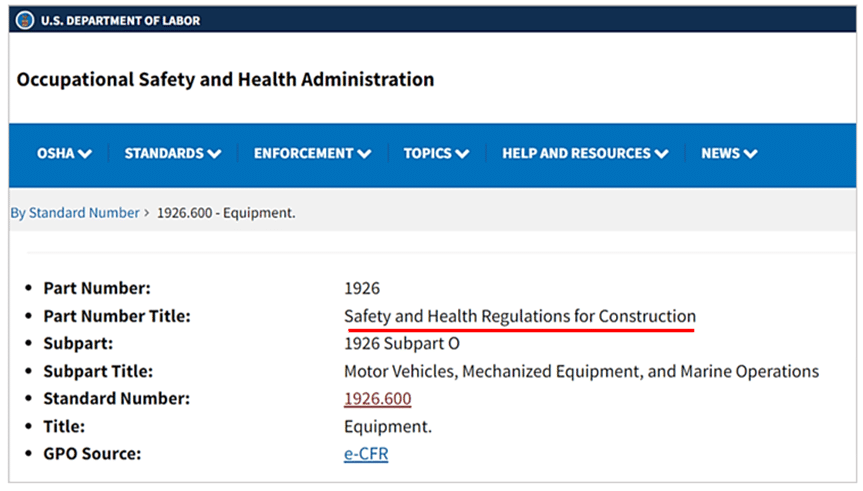The width and height of the screenshot is (863, 491).
Task: Follow the e-CFR source link
Action: tap(366, 454)
